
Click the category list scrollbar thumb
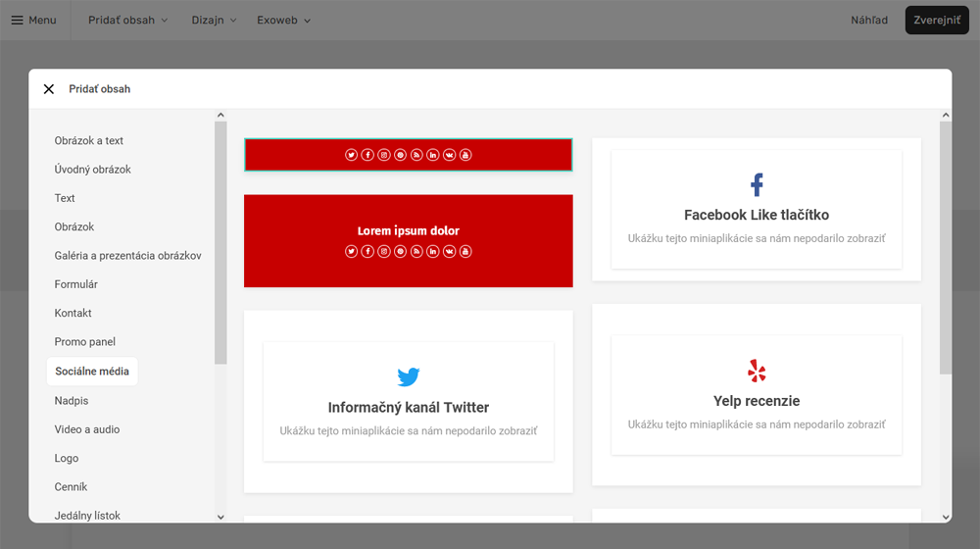tap(220, 242)
